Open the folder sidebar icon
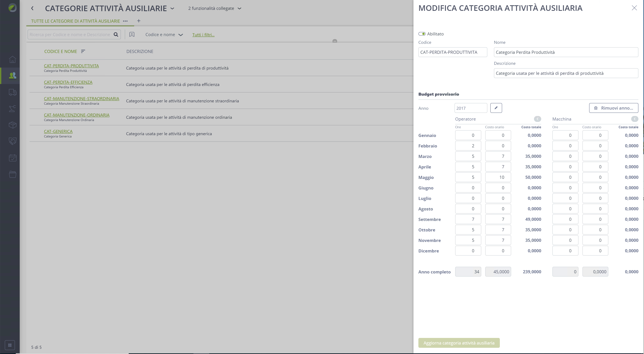This screenshot has height=354, width=644. tap(12, 174)
